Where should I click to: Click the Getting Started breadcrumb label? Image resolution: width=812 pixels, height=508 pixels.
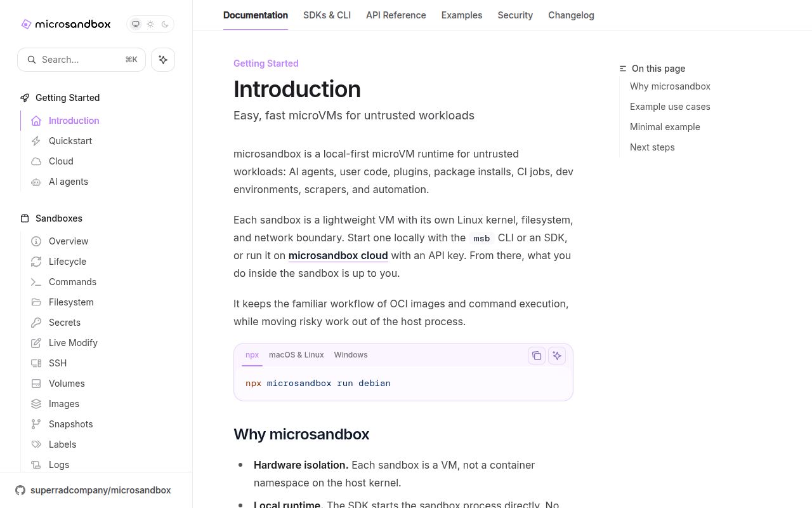pos(266,63)
